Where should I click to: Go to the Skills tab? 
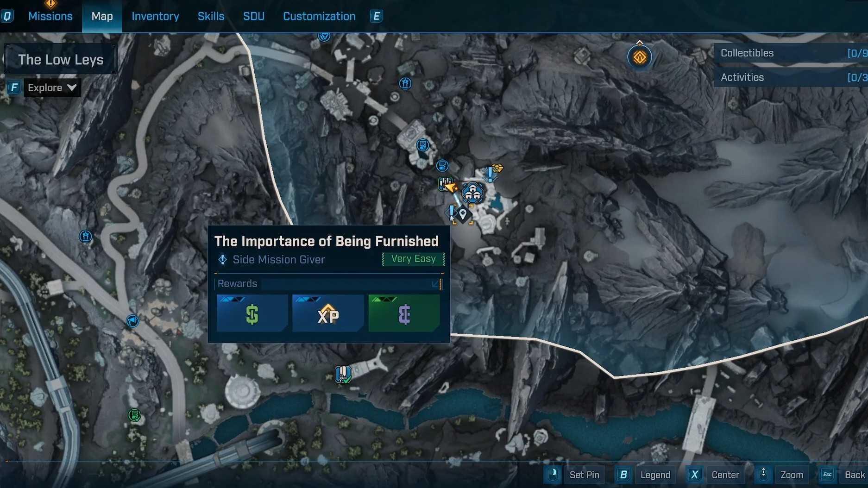(x=211, y=16)
